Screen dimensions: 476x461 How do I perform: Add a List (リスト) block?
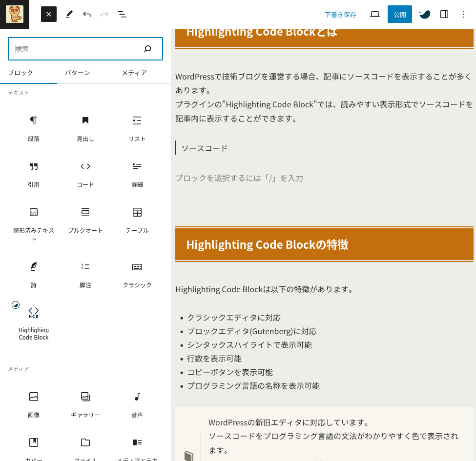pyautogui.click(x=137, y=128)
